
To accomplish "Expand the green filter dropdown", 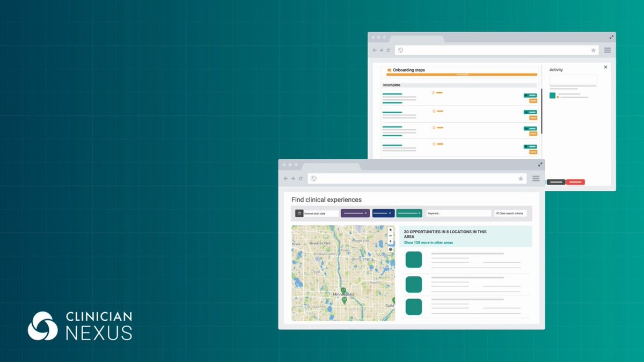I will click(409, 213).
